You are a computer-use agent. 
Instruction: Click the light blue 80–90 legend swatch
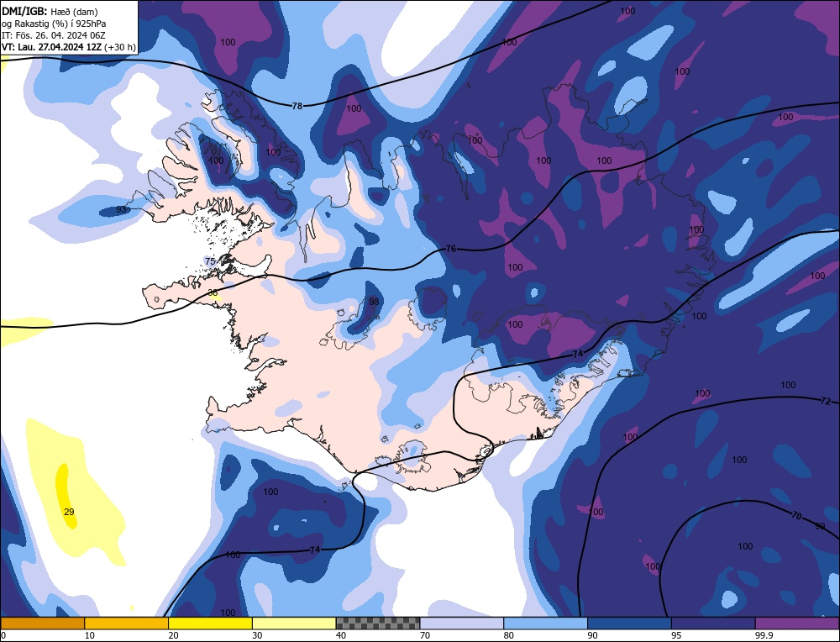click(x=545, y=624)
